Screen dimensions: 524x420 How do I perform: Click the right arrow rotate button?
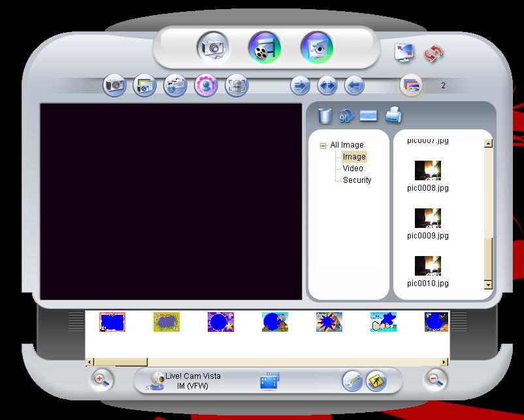(x=300, y=86)
